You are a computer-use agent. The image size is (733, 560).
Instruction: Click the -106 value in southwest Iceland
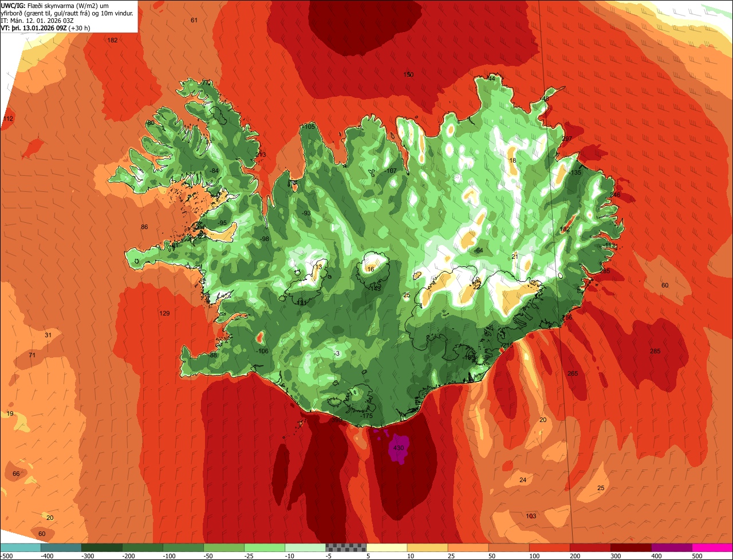pos(262,351)
